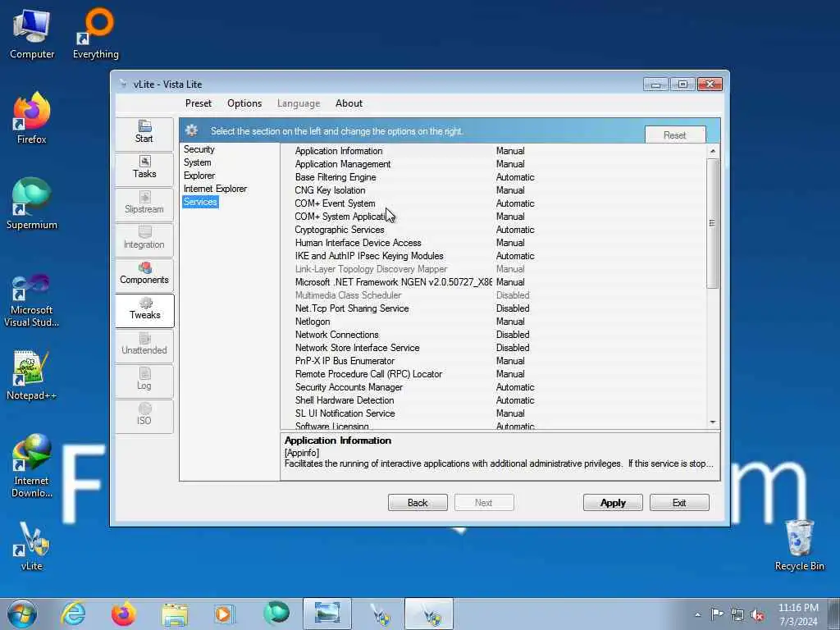The width and height of the screenshot is (840, 630).
Task: Change Net.Tcp Port Sharing Service Disabled value
Action: (512, 308)
